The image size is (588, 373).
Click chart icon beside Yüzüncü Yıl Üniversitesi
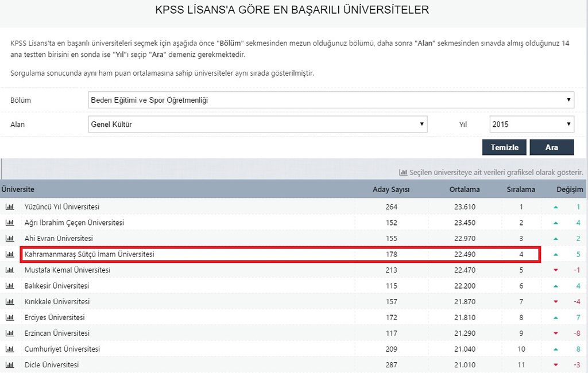point(10,207)
